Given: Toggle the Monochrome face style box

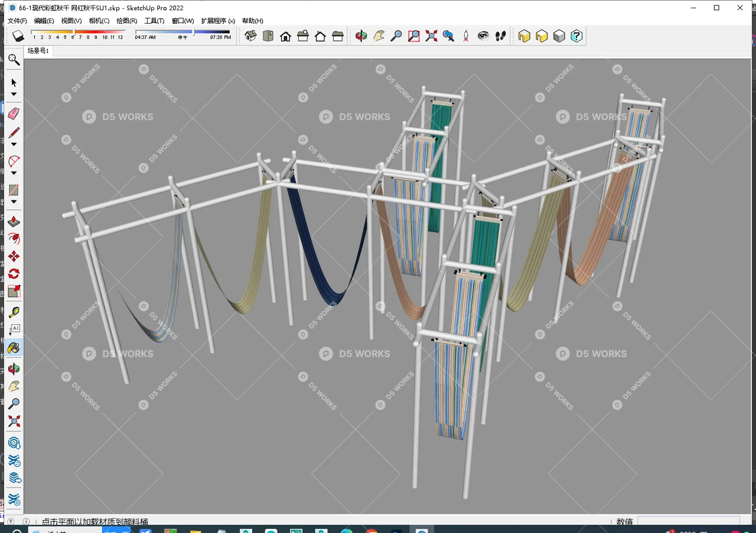Looking at the screenshot, I should tap(559, 36).
